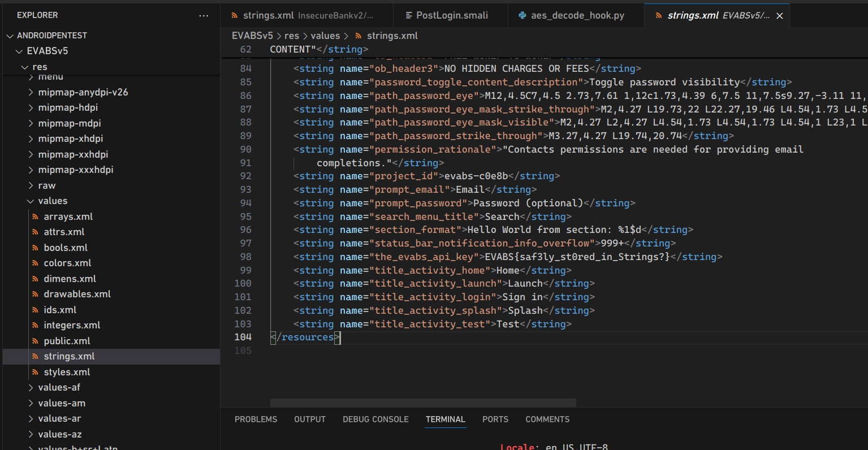The image size is (868, 450).
Task: Click file icon on PostLogin.smali tab
Action: click(409, 16)
